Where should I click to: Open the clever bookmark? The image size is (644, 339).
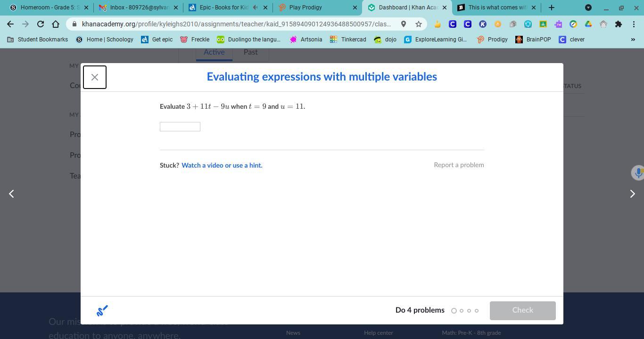tap(572, 40)
